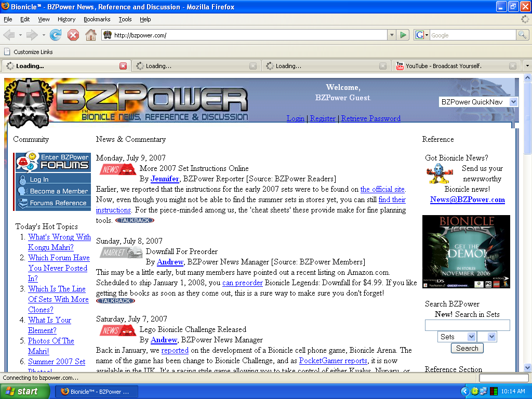Viewport: 532px width, 399px height.
Task: Click the vertical scrollbar thumb
Action: point(528,118)
